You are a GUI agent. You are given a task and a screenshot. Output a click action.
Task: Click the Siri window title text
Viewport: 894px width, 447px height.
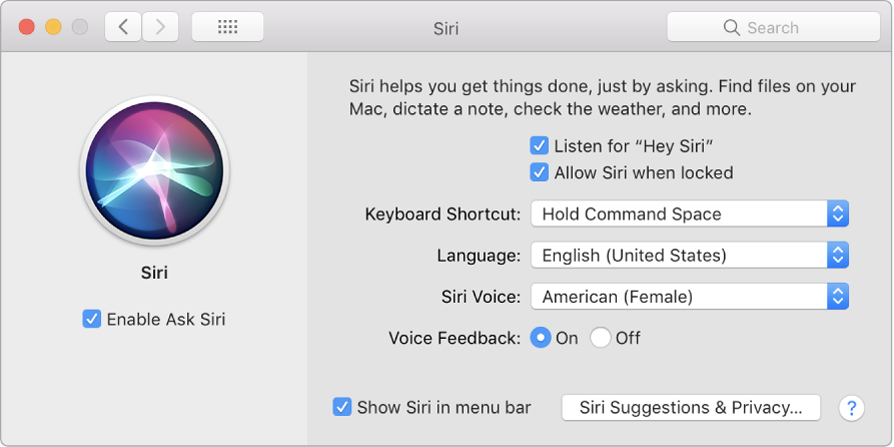[x=446, y=28]
